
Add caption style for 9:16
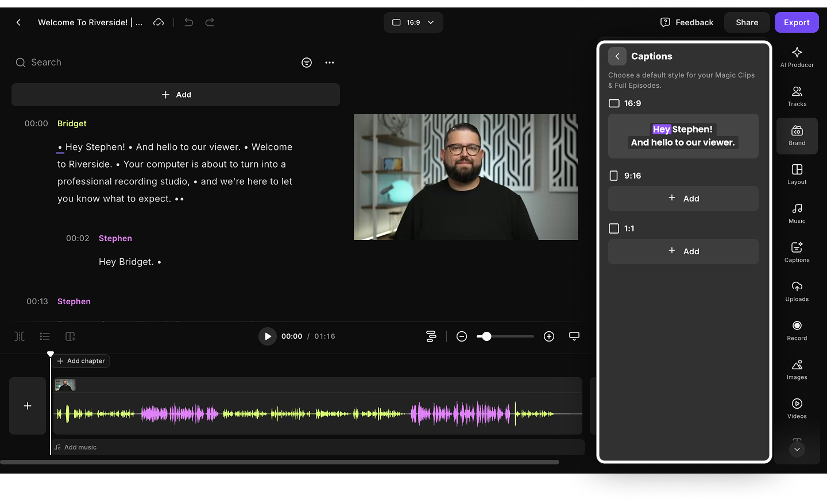(683, 199)
